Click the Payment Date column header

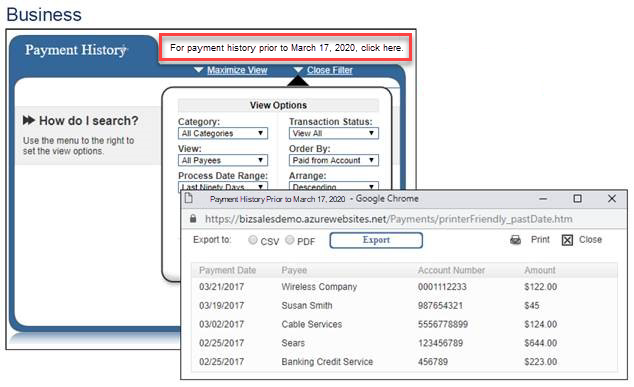pos(227,270)
